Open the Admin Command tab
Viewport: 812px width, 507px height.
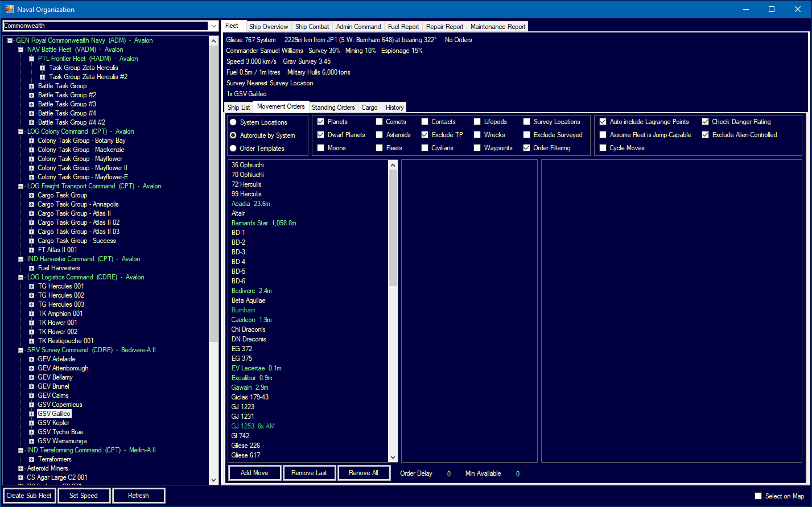(x=358, y=27)
